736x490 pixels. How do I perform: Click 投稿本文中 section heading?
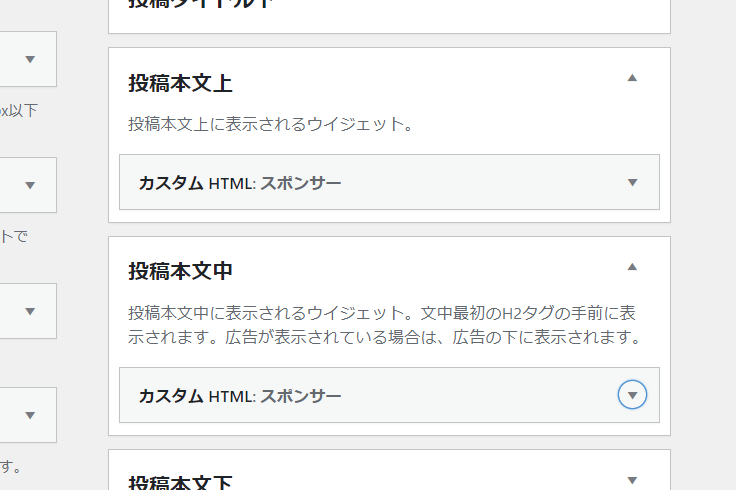tap(181, 271)
